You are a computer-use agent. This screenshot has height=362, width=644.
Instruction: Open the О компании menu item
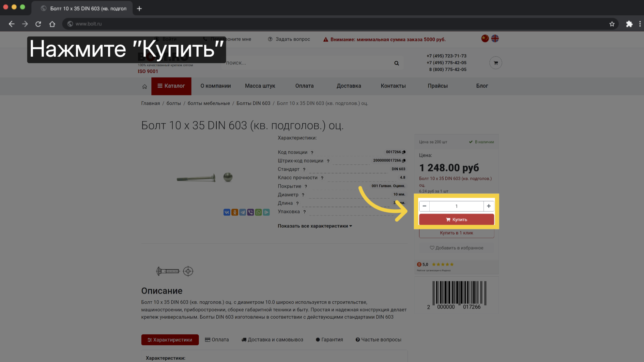(216, 86)
